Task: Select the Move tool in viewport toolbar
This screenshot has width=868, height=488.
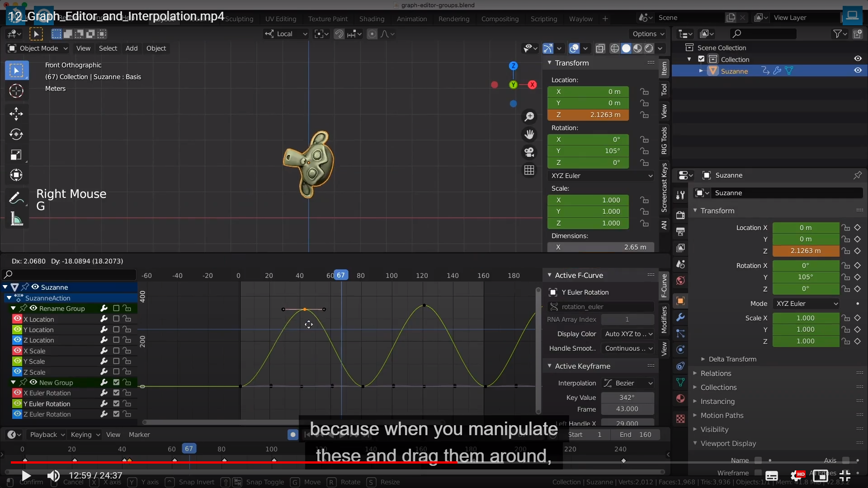Action: click(16, 113)
